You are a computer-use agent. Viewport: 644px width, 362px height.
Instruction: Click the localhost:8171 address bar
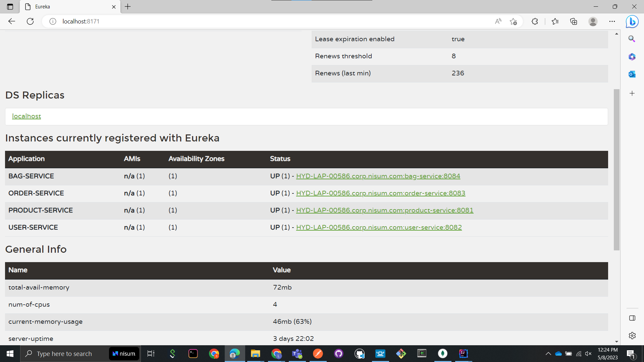[x=235, y=21]
